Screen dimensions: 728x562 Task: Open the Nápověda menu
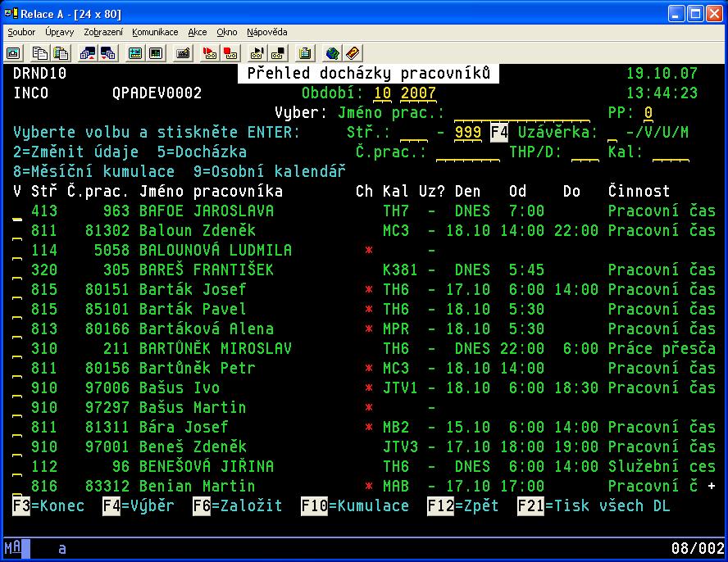pyautogui.click(x=266, y=32)
